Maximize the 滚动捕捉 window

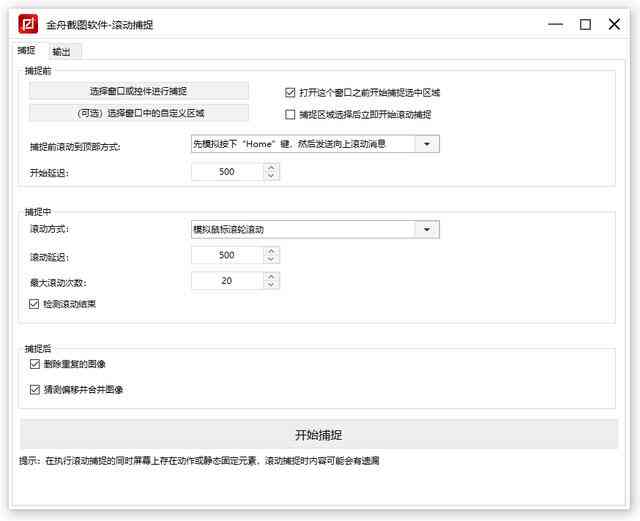click(x=585, y=24)
